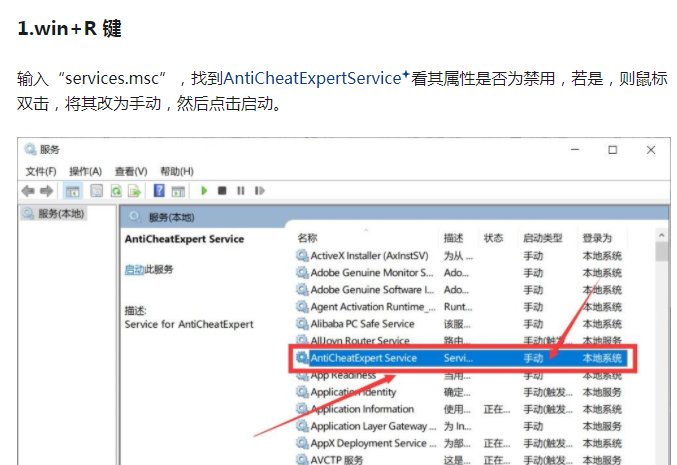Click the green Start Service play icon
The image size is (677, 465).
click(x=204, y=190)
